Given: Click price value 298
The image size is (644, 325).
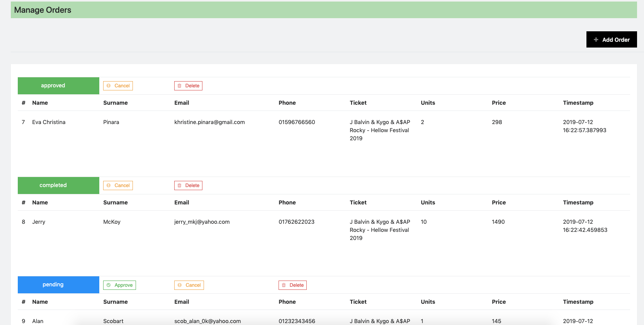Looking at the screenshot, I should tap(497, 122).
